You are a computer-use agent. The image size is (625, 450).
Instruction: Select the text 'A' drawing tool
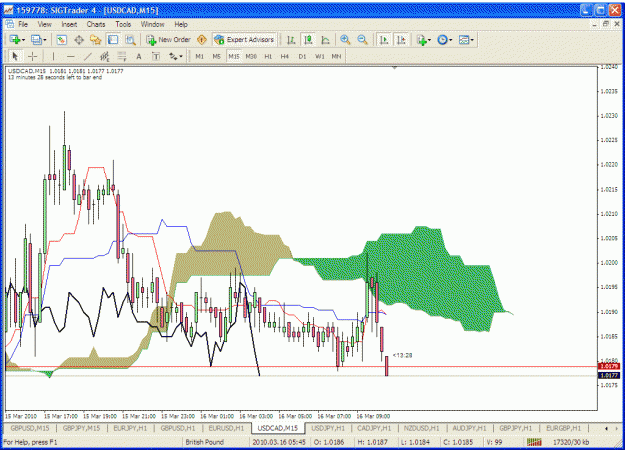pos(139,57)
